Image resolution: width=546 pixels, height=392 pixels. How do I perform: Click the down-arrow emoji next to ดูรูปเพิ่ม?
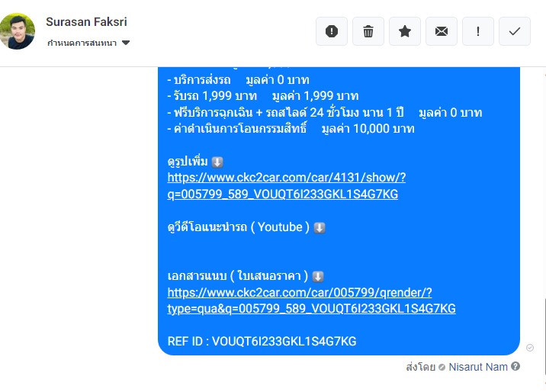217,162
